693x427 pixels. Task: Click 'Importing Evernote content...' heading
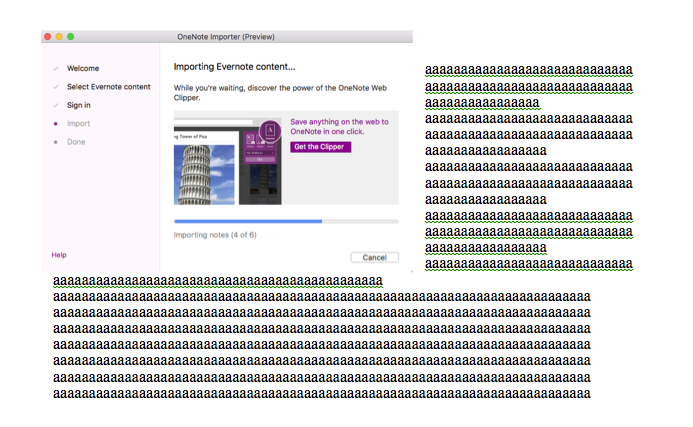(234, 67)
